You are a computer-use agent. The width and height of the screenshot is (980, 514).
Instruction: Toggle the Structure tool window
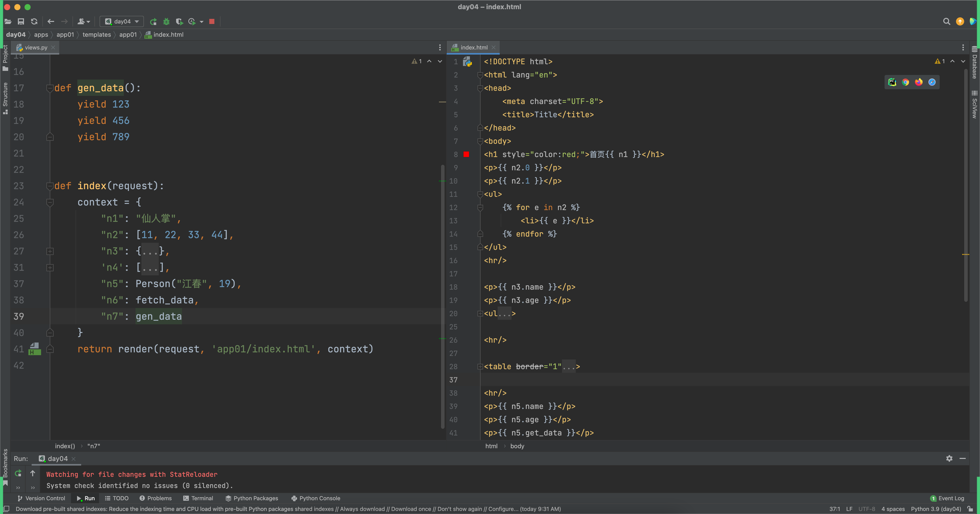click(5, 98)
